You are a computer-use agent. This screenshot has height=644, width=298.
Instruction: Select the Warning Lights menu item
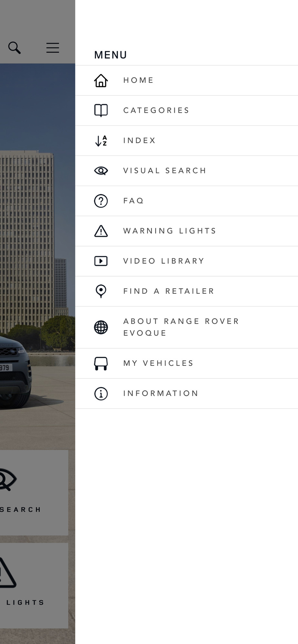click(x=186, y=231)
